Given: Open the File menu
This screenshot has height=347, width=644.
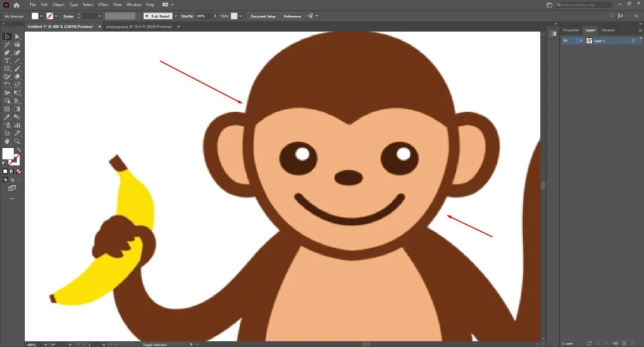Looking at the screenshot, I should pos(33,5).
